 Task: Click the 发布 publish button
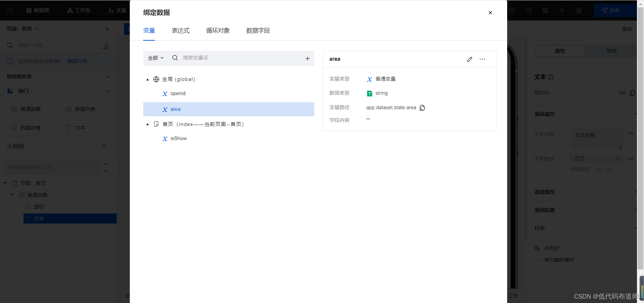tap(610, 10)
